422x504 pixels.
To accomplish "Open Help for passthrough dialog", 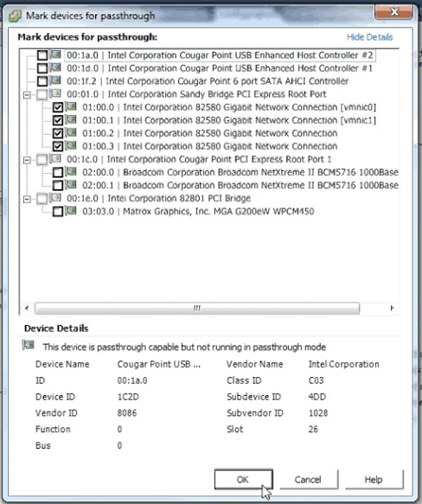I will 374,479.
